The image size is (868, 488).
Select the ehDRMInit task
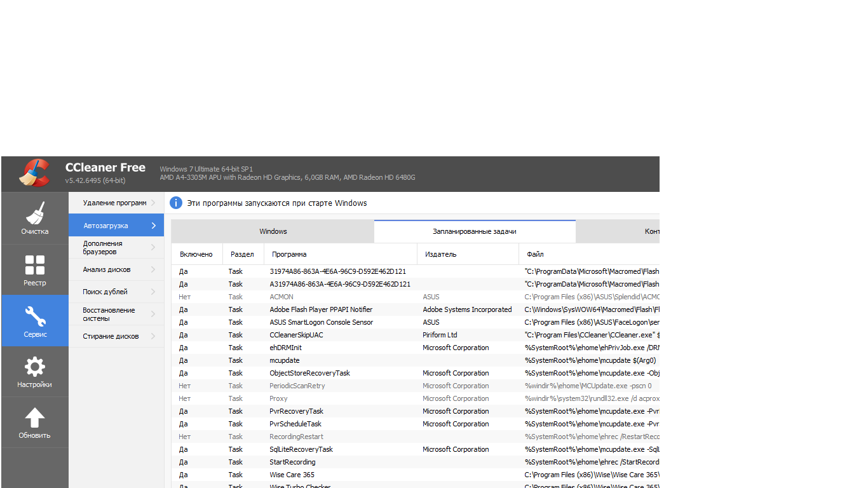416,348
